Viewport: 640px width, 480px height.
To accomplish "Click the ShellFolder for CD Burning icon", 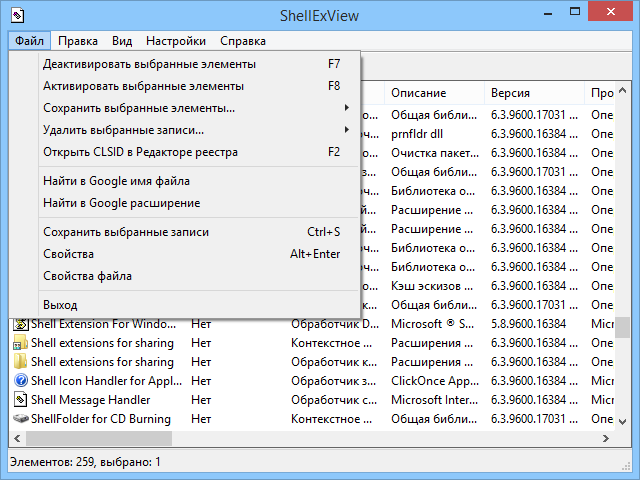I will 20,419.
